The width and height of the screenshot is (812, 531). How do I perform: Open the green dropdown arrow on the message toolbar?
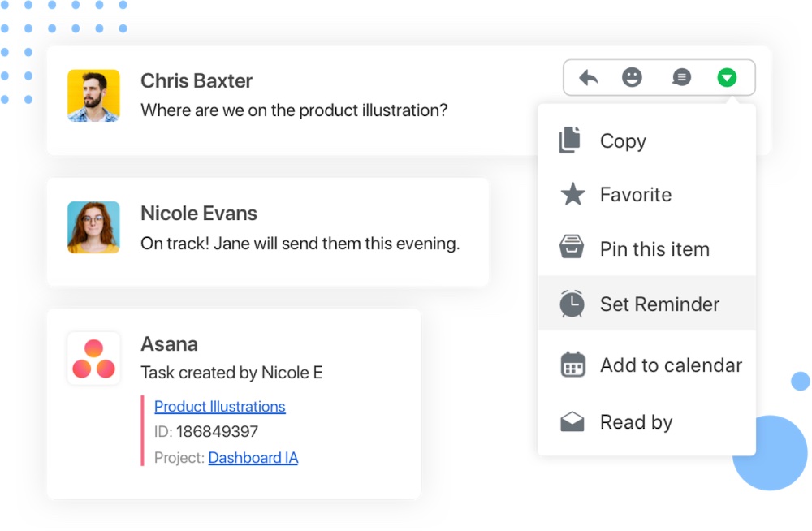coord(727,77)
